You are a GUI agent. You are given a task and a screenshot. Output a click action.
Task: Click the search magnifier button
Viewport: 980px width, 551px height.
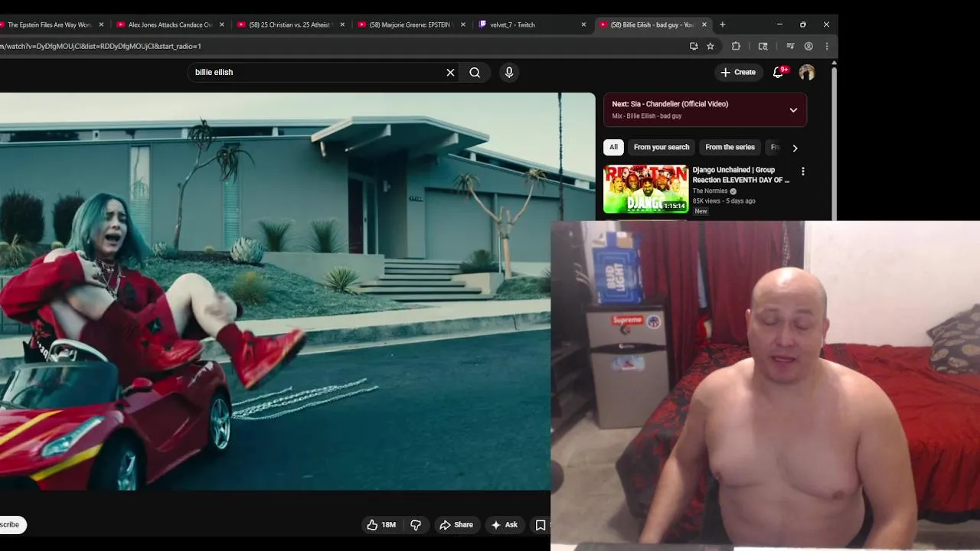(x=475, y=73)
